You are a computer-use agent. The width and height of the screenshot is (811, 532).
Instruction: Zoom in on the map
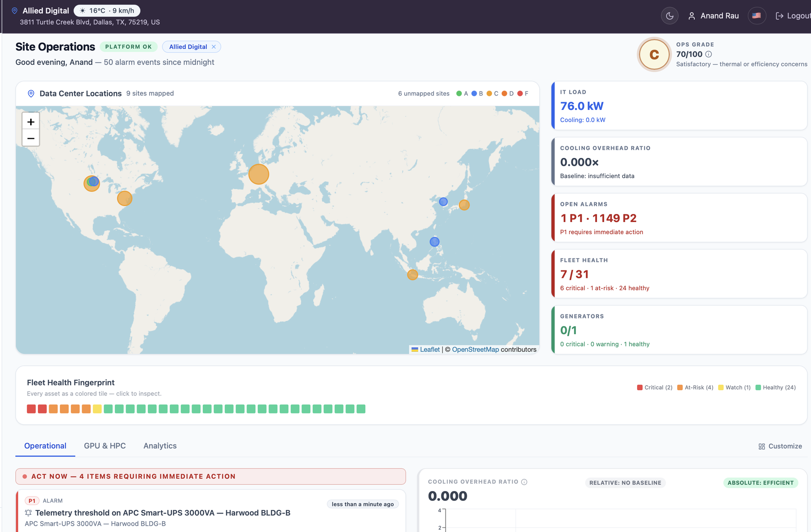31,122
